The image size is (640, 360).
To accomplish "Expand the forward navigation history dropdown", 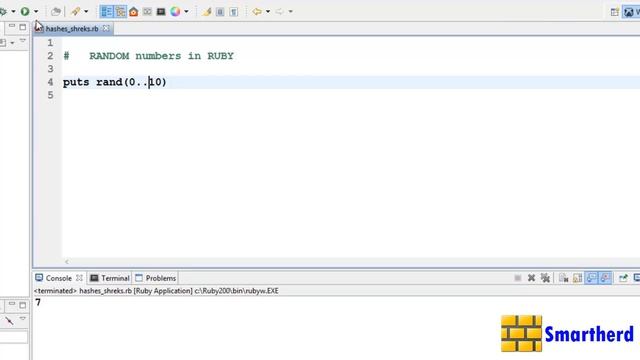I will (x=291, y=11).
